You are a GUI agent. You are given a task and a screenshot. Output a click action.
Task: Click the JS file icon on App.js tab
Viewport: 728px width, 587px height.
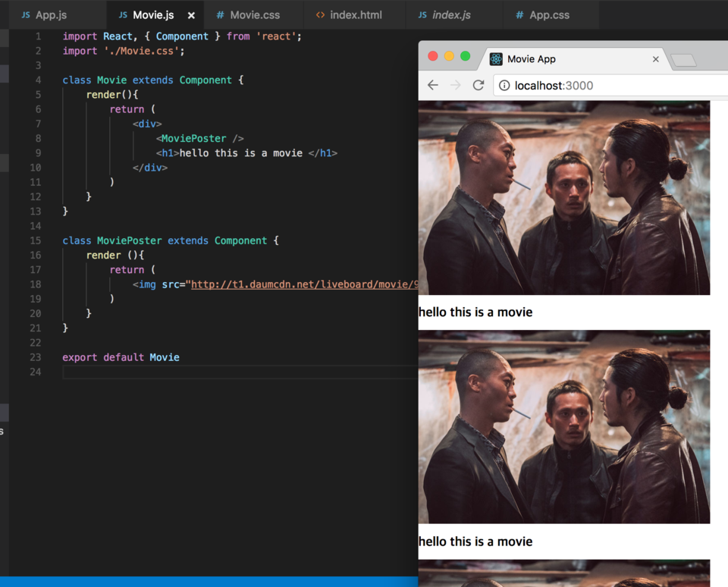click(26, 15)
